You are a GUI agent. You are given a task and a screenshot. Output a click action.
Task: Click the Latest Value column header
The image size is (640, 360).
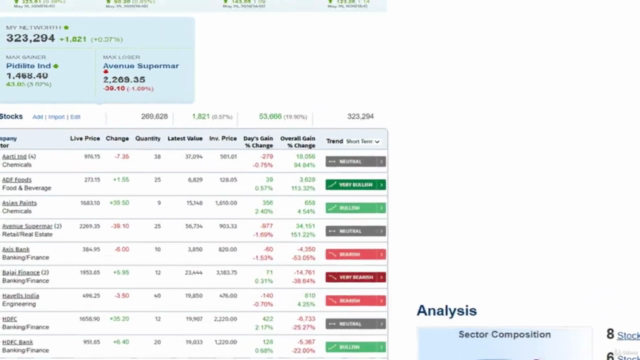(185, 138)
